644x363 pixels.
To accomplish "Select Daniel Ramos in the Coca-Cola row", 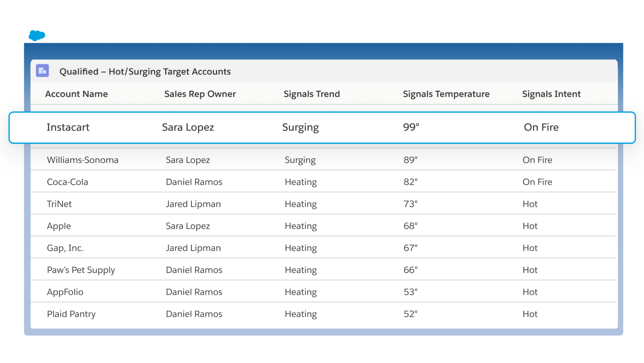I will tap(194, 182).
